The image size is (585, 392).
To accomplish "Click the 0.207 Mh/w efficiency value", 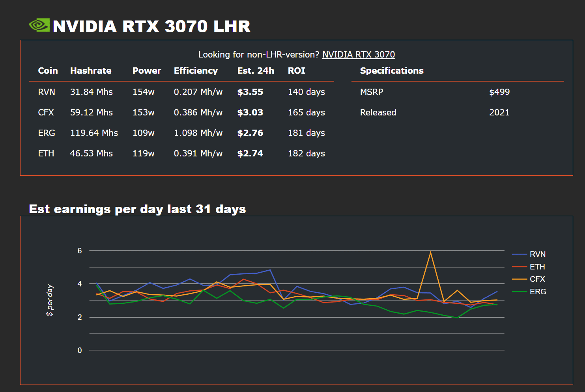I will [198, 92].
